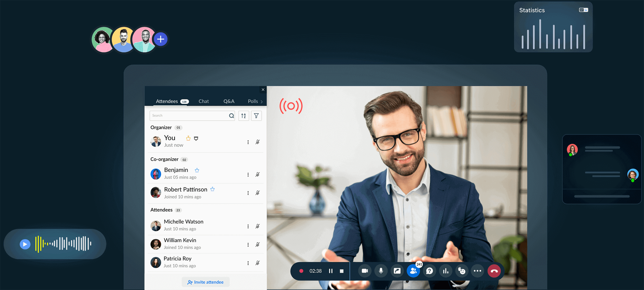Add a person with the plus avatar button
Image resolution: width=644 pixels, height=290 pixels.
(x=161, y=39)
